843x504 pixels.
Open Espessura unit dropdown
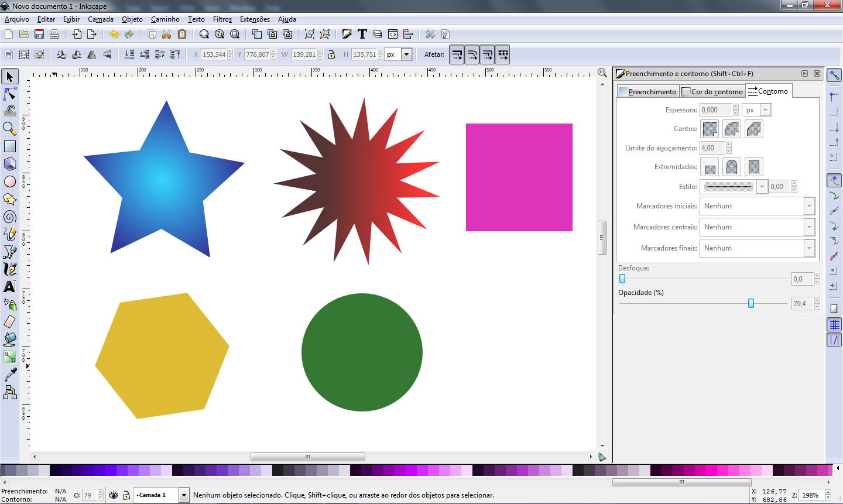pyautogui.click(x=765, y=110)
